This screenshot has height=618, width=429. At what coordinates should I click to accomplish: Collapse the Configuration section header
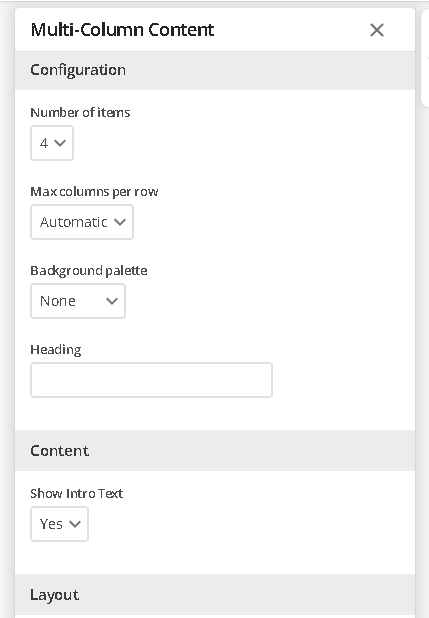point(215,71)
